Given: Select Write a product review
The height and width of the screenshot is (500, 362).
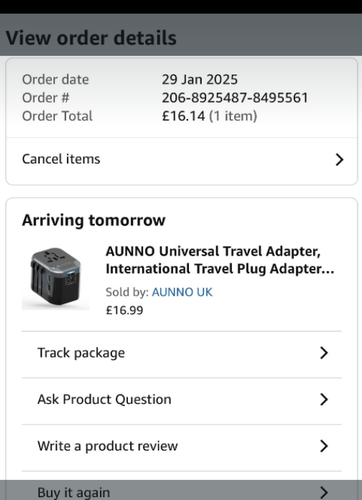Looking at the screenshot, I should coord(182,448).
